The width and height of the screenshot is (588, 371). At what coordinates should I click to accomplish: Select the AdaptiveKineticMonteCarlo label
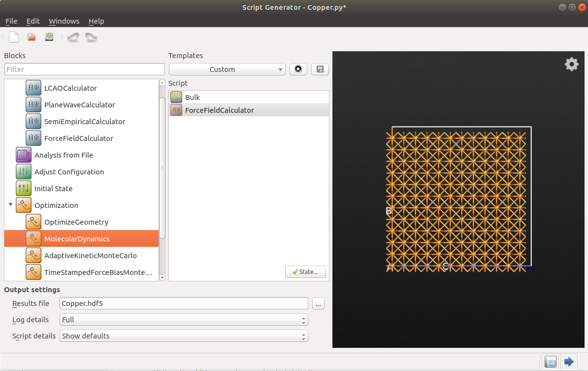click(x=91, y=256)
